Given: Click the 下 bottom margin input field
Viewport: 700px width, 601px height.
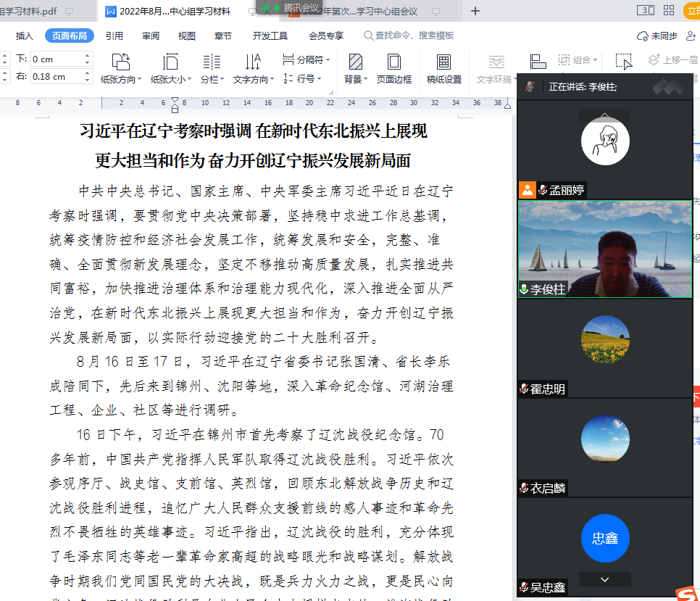Looking at the screenshot, I should pyautogui.click(x=60, y=59).
